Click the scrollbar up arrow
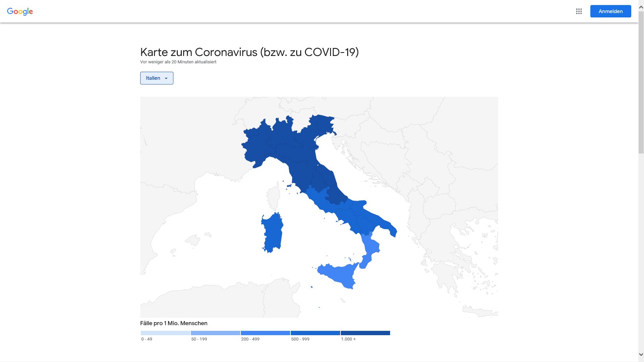The width and height of the screenshot is (644, 362). (641, 7)
